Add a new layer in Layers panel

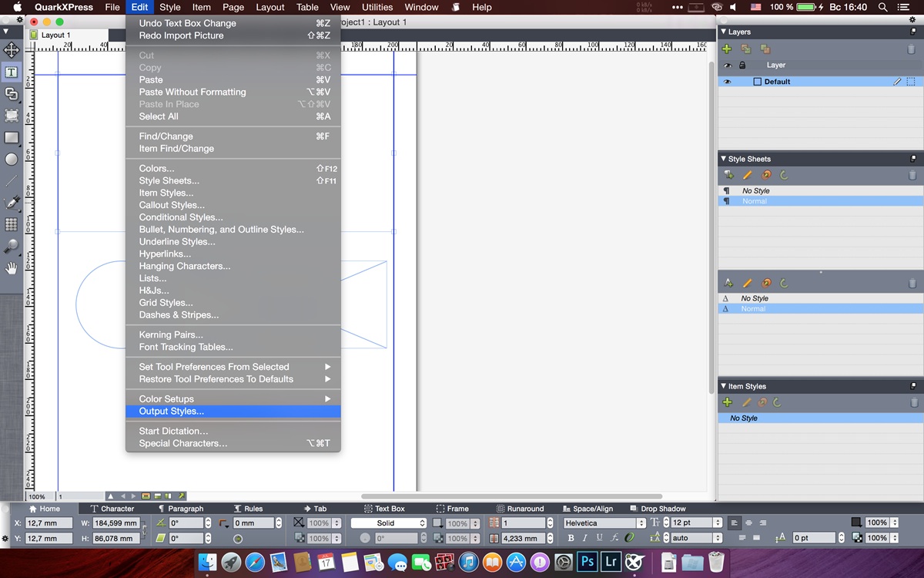click(x=727, y=49)
